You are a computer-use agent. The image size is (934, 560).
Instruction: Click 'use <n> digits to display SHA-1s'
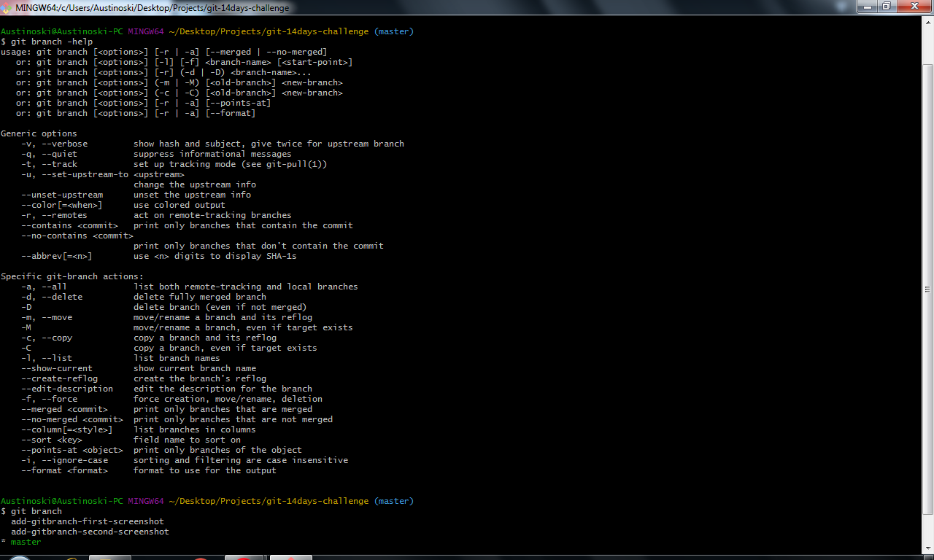[215, 256]
